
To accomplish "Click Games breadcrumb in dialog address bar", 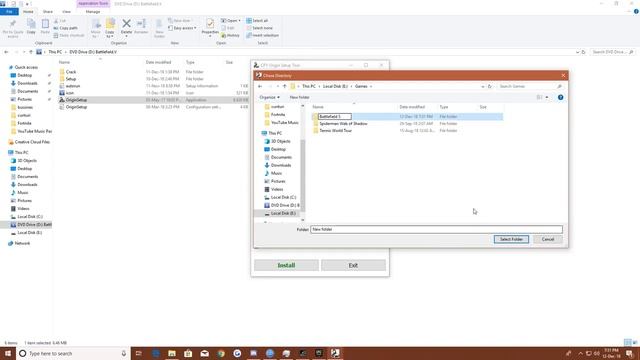I will (361, 87).
